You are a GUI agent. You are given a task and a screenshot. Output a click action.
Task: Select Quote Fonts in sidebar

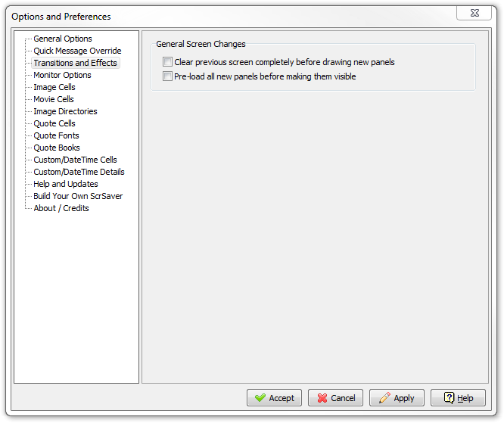(56, 135)
